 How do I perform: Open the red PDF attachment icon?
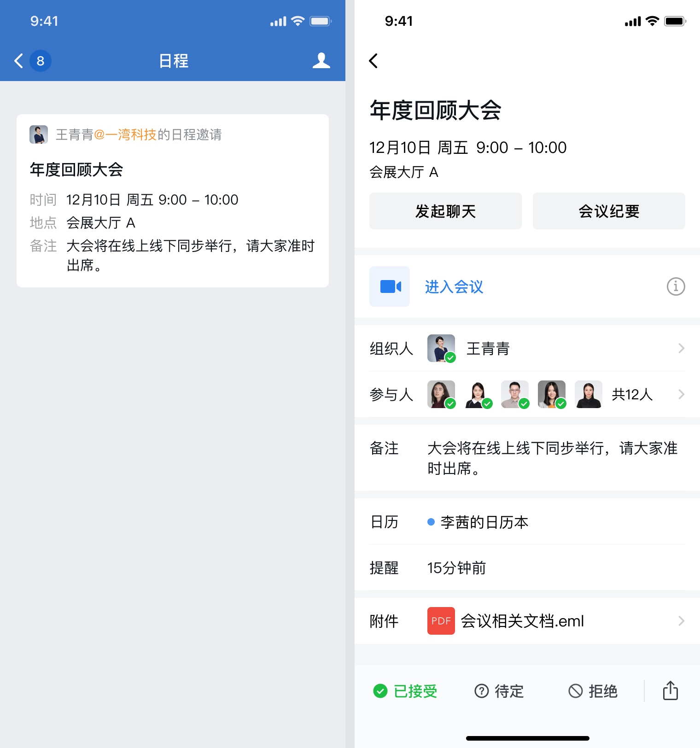pyautogui.click(x=441, y=621)
